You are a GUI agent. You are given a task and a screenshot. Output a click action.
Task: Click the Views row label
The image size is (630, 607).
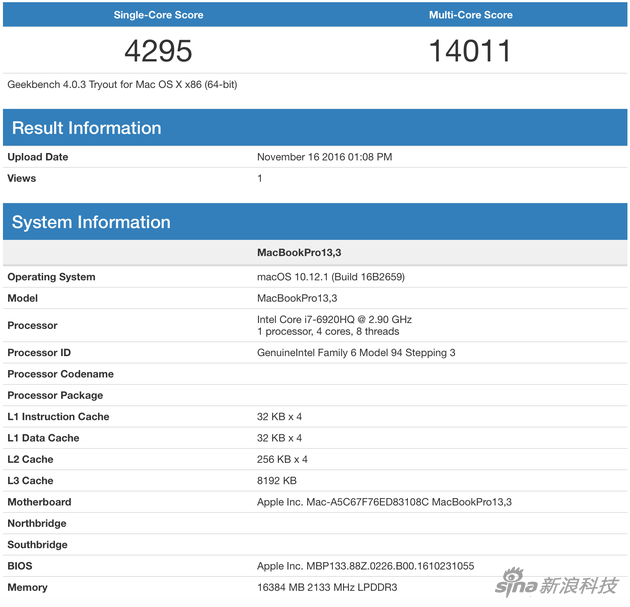[x=22, y=178]
